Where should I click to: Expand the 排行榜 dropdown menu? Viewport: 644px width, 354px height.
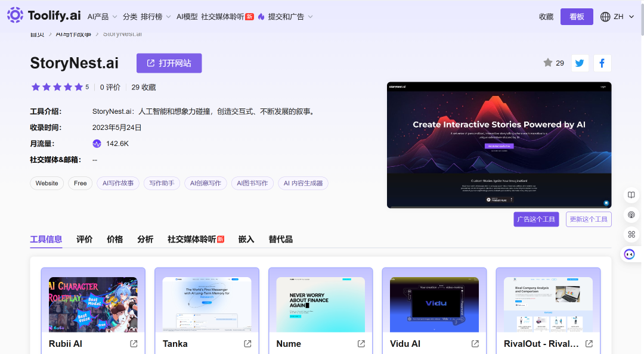(156, 17)
